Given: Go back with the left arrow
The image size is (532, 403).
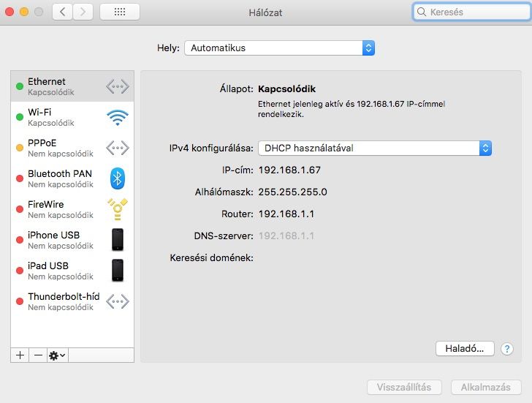Looking at the screenshot, I should [62, 12].
